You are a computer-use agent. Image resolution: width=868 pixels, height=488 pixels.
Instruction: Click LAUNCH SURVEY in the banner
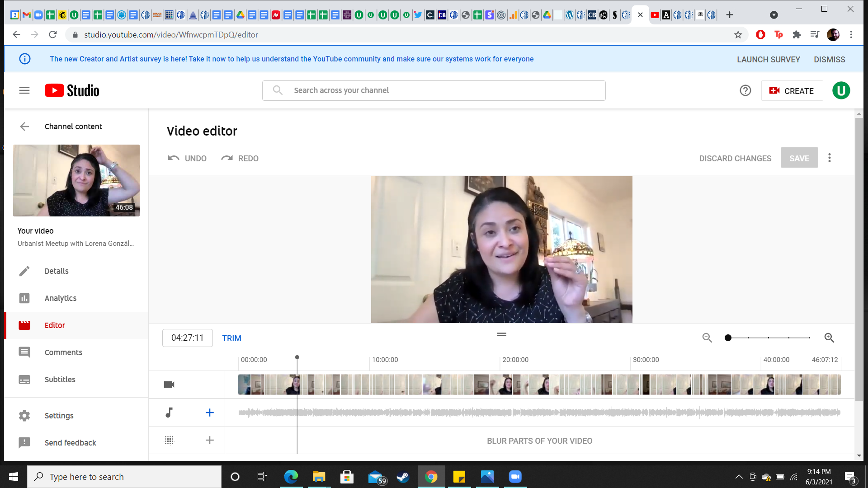768,59
